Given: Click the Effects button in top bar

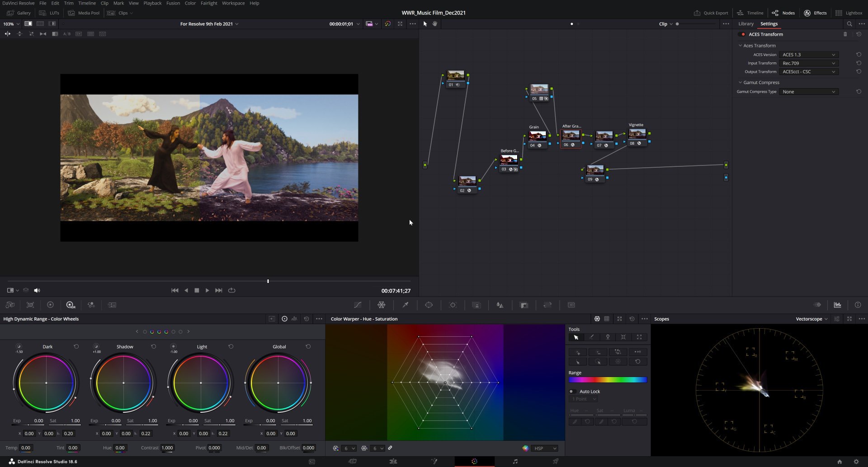Looking at the screenshot, I should (815, 13).
